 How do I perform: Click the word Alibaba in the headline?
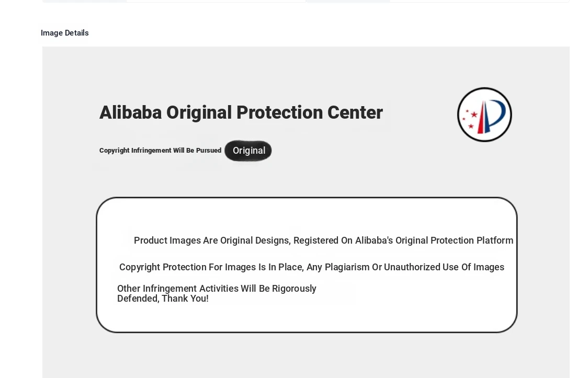pyautogui.click(x=130, y=112)
